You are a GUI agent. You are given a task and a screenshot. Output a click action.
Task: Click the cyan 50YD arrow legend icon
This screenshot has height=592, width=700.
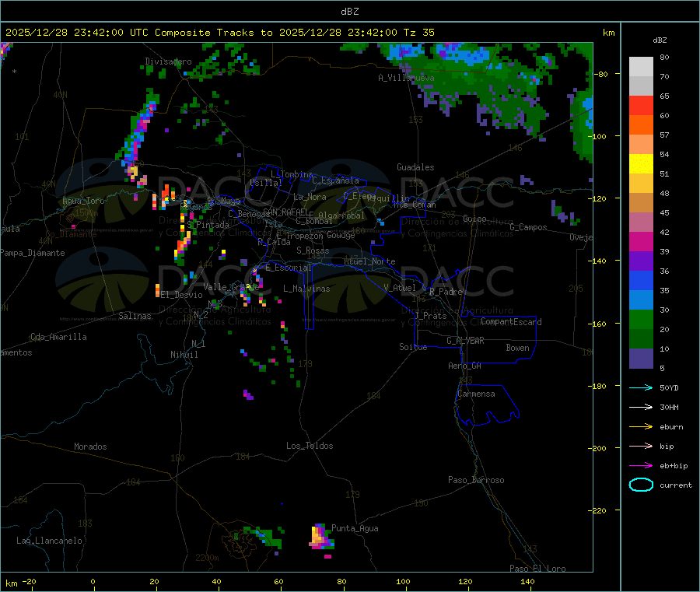(641, 387)
